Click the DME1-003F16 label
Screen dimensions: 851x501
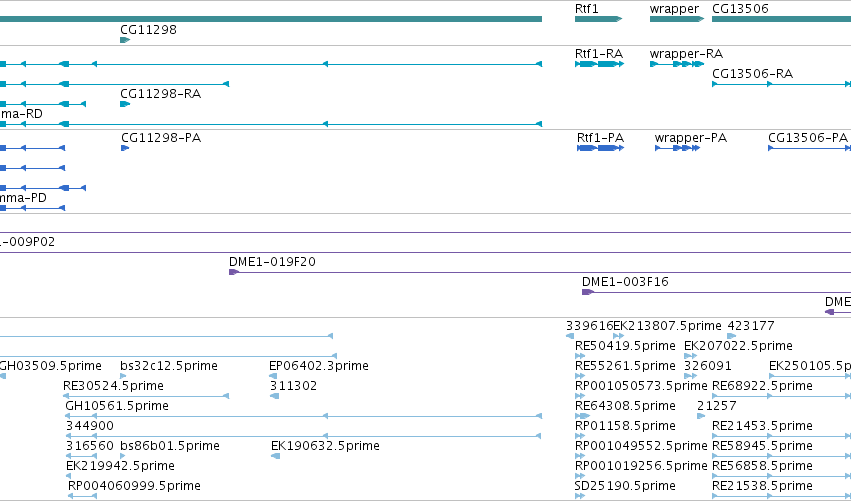coord(625,282)
